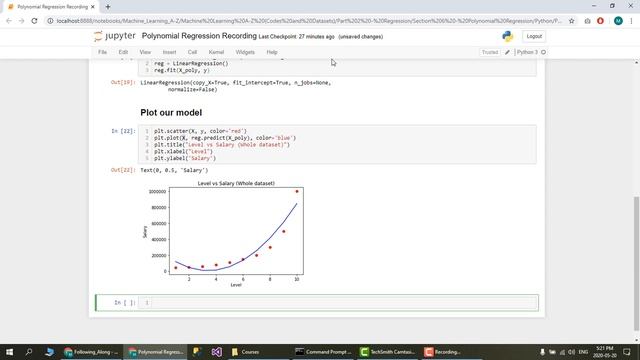The width and height of the screenshot is (640, 360).
Task: Open Visual Studio from taskbar
Action: pos(217,352)
